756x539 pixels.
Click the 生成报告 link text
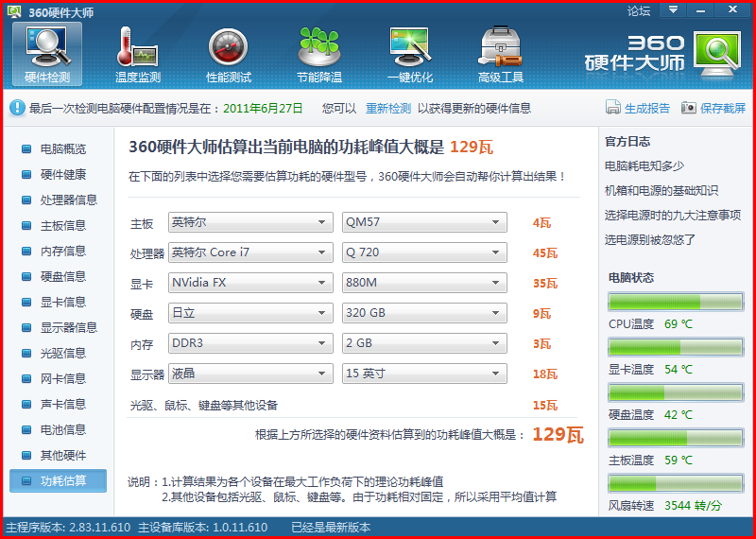pyautogui.click(x=647, y=108)
